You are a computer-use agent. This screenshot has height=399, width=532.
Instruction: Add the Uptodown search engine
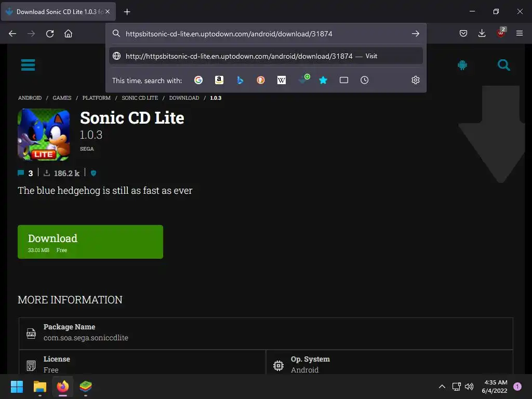pos(303,79)
